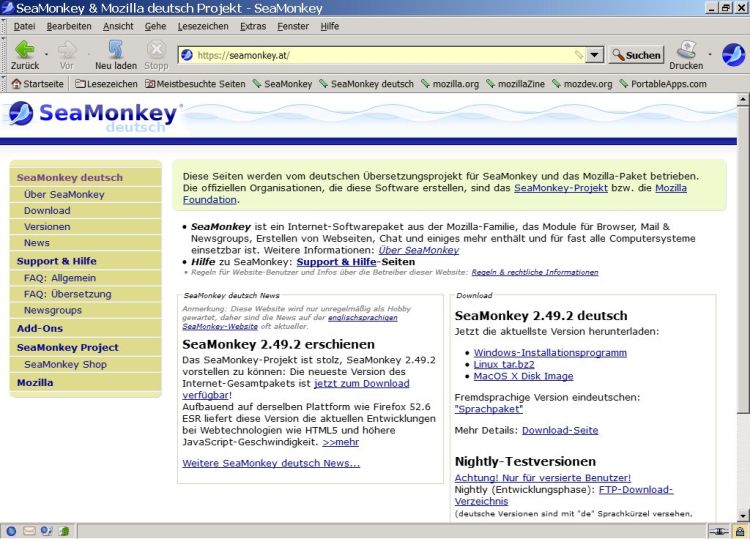Open the Ansicht menu
Viewport: 750px width, 539px height.
click(x=118, y=26)
